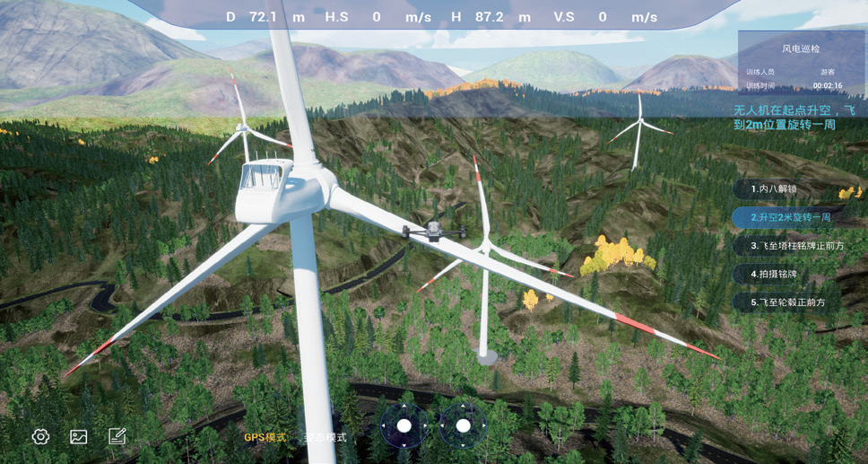868x464 pixels.
Task: Click the right virtual joystick center
Action: pos(463,425)
